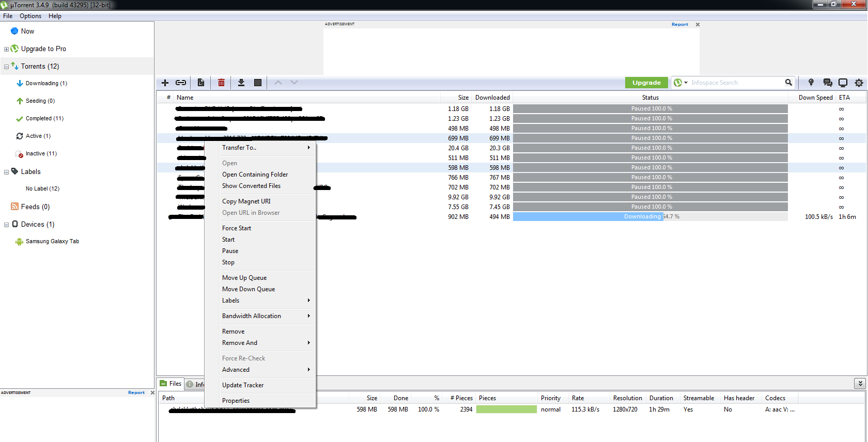868x442 pixels.
Task: Click the green Pieces bar in Files
Action: tap(506, 409)
